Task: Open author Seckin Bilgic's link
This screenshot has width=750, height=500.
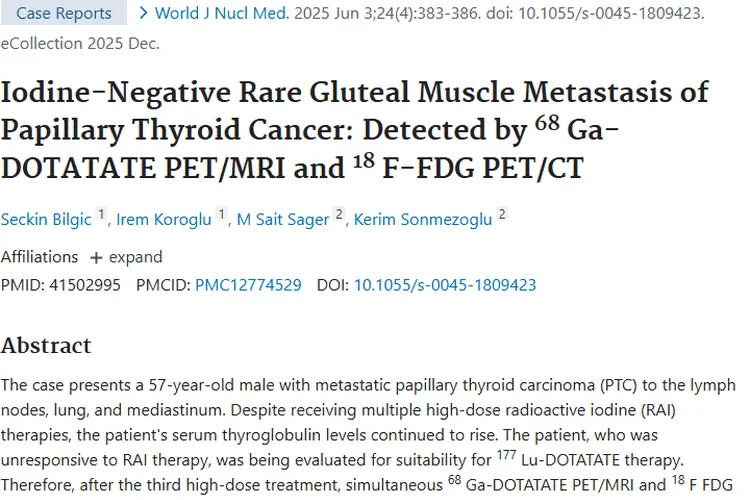Action: [45, 220]
